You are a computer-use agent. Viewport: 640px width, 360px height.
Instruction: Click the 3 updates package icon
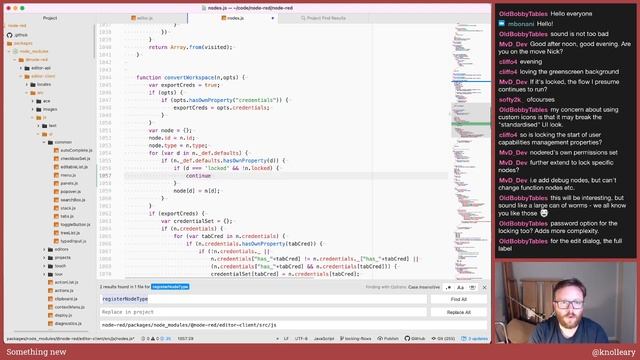(464, 338)
